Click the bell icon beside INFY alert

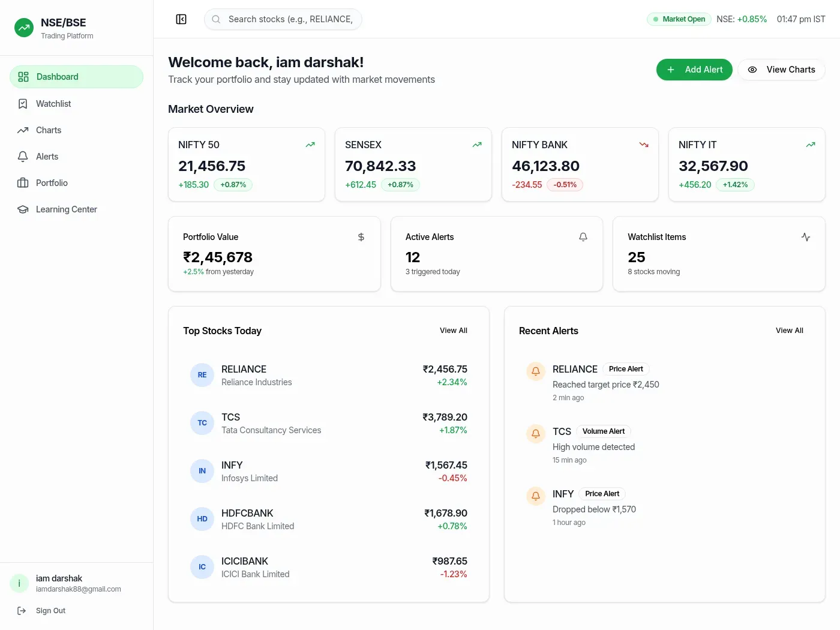click(536, 496)
